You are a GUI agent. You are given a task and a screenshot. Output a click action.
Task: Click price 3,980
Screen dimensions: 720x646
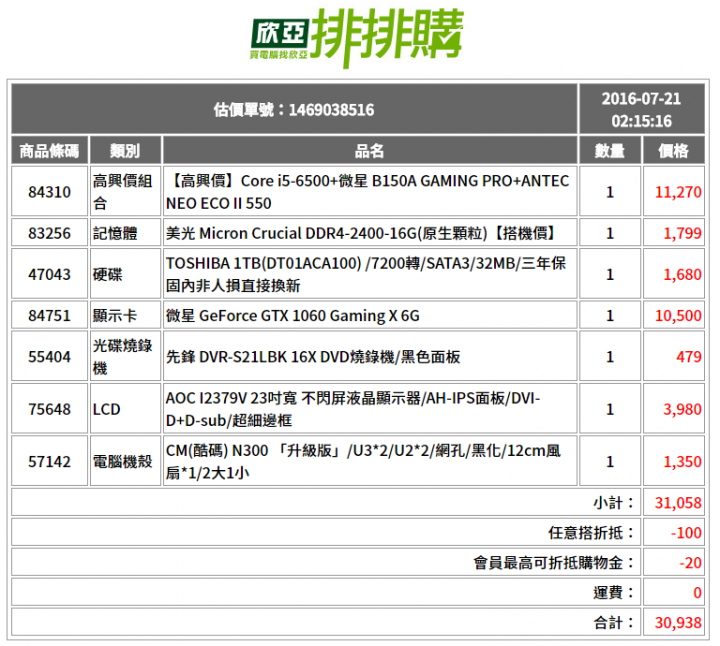click(682, 409)
